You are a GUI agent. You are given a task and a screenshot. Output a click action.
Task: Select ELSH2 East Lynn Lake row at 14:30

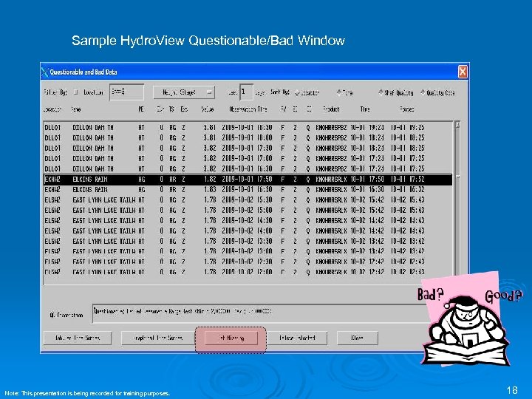[x=248, y=220]
